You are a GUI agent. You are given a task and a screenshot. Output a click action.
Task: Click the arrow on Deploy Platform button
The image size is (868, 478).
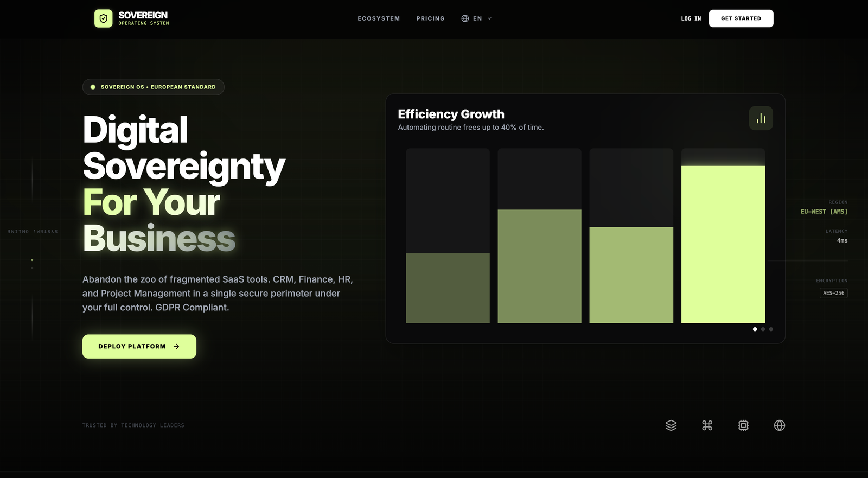176,347
